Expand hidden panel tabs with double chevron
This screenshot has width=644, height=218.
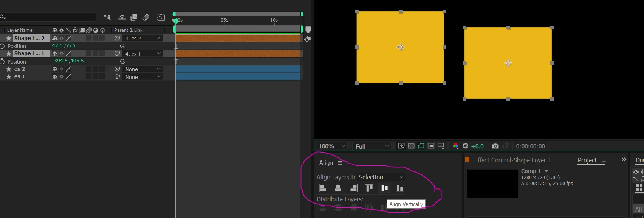click(624, 160)
